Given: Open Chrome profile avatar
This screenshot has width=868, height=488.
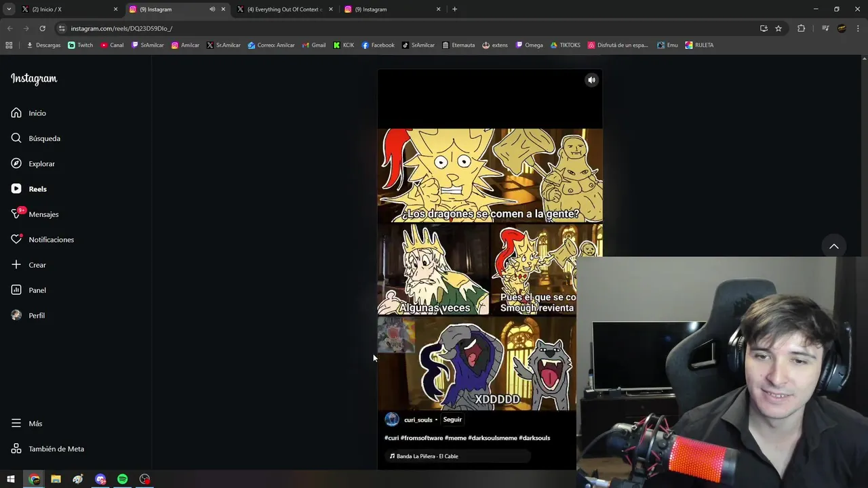Looking at the screenshot, I should click(842, 28).
